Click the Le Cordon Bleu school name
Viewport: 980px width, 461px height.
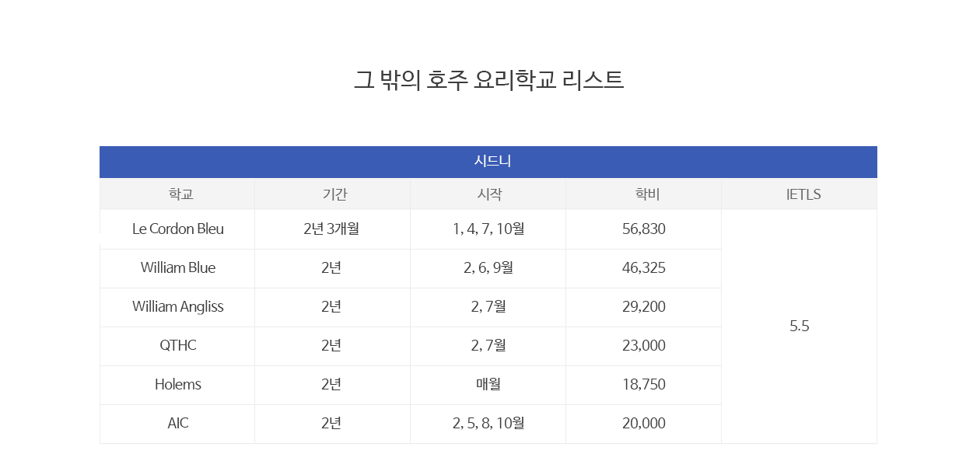point(178,229)
